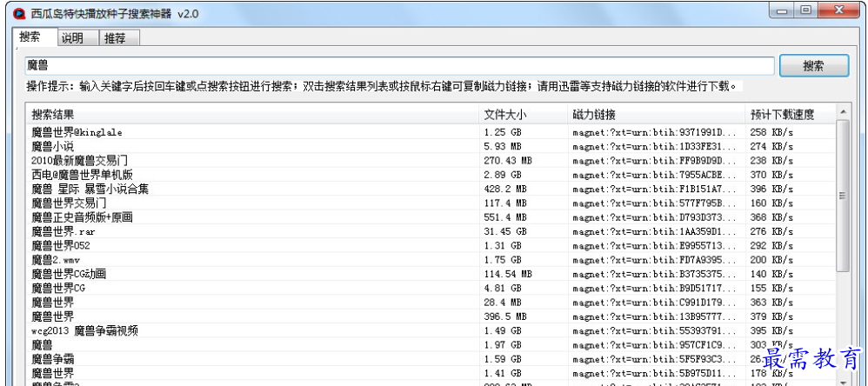Click the magnet link starting btih:9371991D

click(x=655, y=132)
